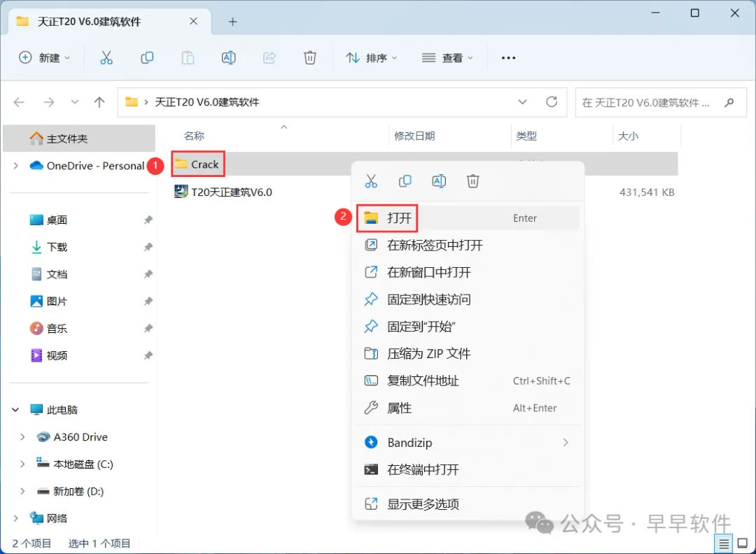This screenshot has height=554, width=756.
Task: Click the Paste icon in the top toolbar
Action: tap(188, 58)
